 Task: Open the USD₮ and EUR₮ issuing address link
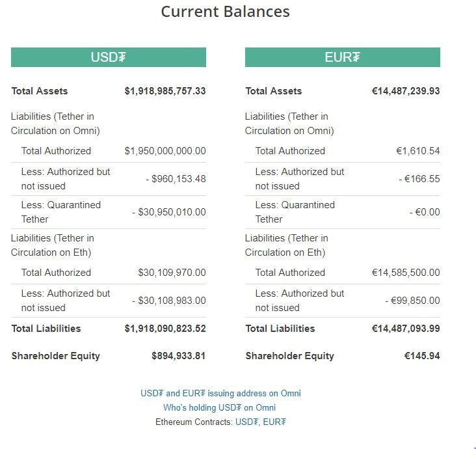pos(220,393)
